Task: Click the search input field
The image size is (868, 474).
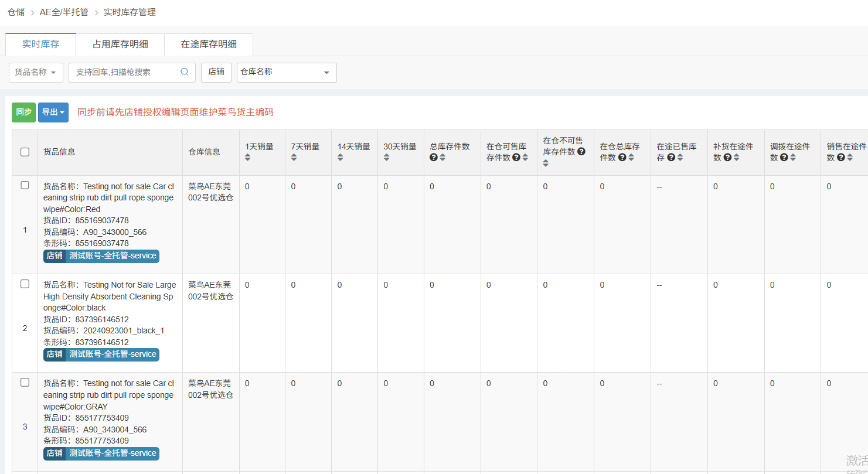Action: coord(124,72)
